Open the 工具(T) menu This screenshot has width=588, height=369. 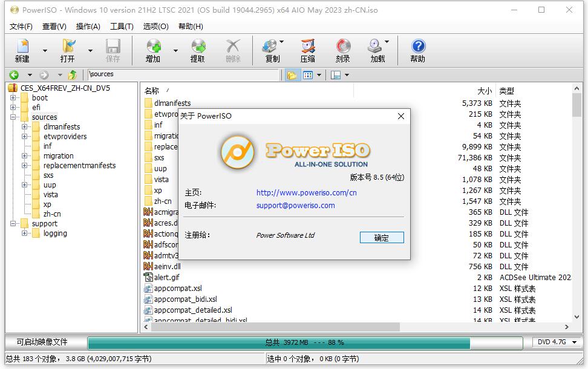pyautogui.click(x=122, y=26)
